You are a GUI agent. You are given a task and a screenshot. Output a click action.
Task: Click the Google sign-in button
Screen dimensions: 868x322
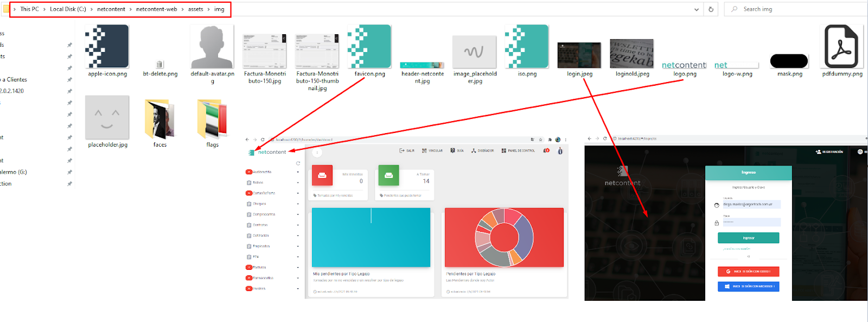[748, 271]
